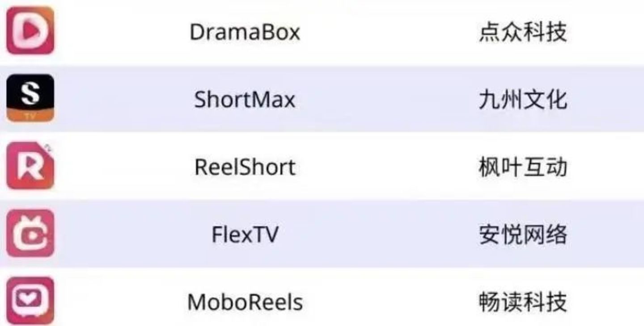Click the DramaBox app icon
Viewport: 644px width, 326px height.
coord(30,31)
